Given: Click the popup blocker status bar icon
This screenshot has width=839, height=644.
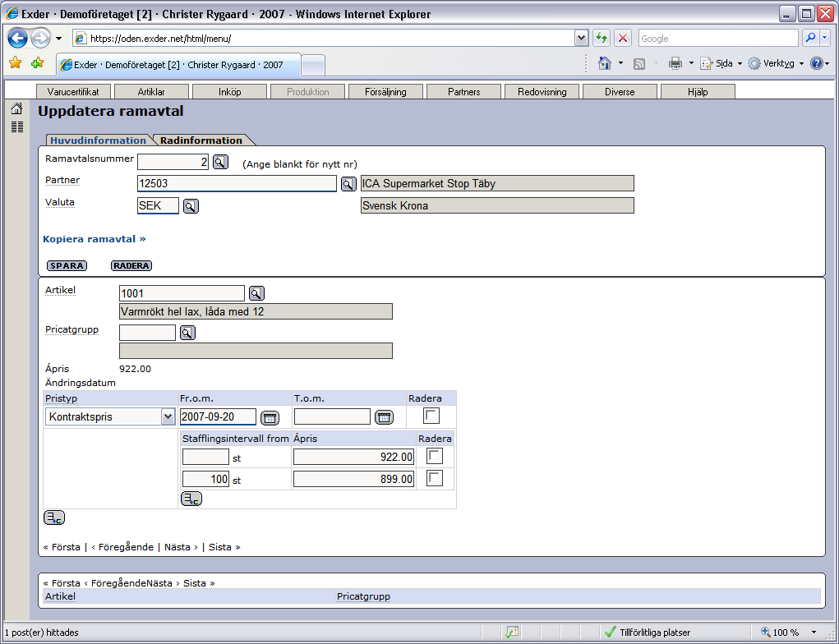Looking at the screenshot, I should click(x=512, y=632).
